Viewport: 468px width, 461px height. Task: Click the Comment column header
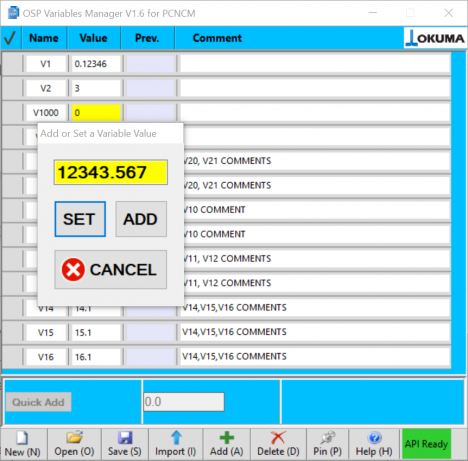217,38
